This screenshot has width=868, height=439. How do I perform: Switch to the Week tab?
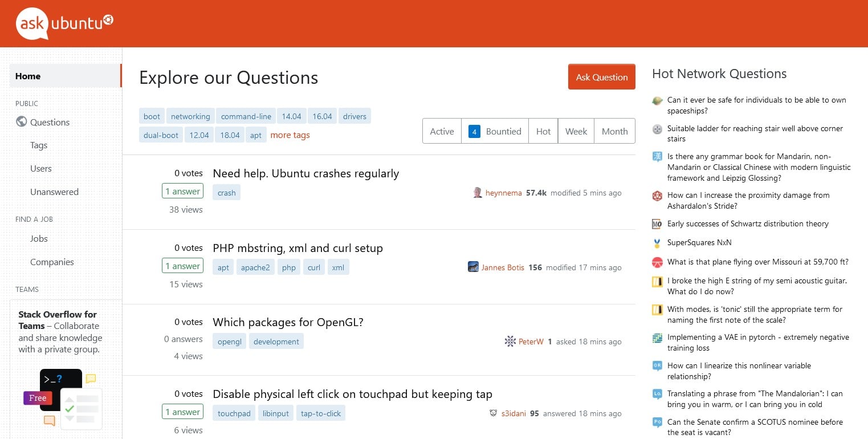coord(576,131)
